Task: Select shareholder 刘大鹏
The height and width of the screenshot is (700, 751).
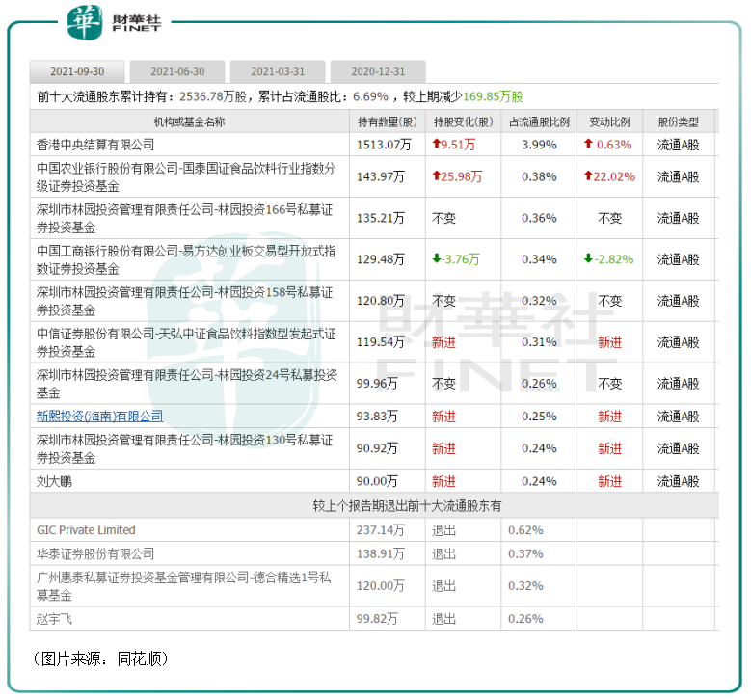Action: pos(54,481)
